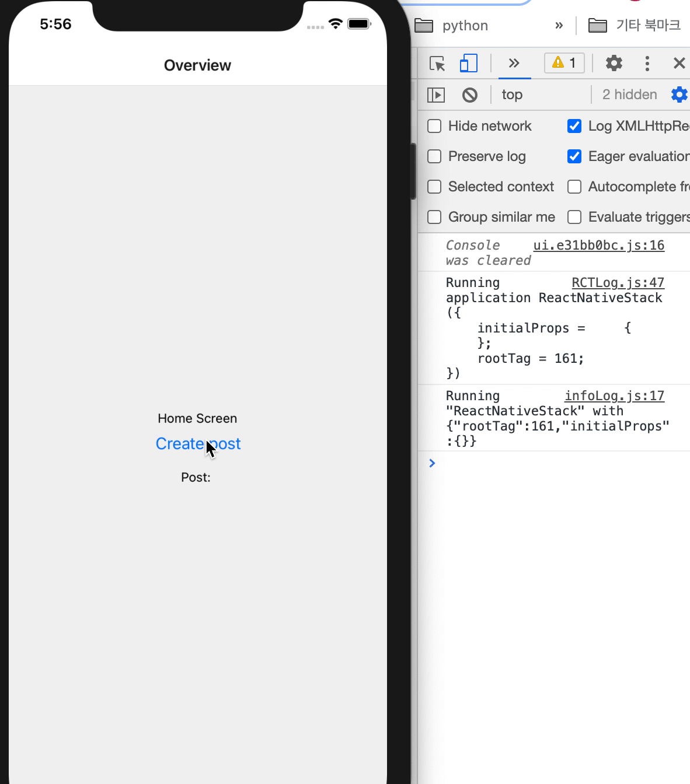Open the ui.e31bb0bc.js:16 source link
This screenshot has width=690, height=784.
[x=599, y=246]
